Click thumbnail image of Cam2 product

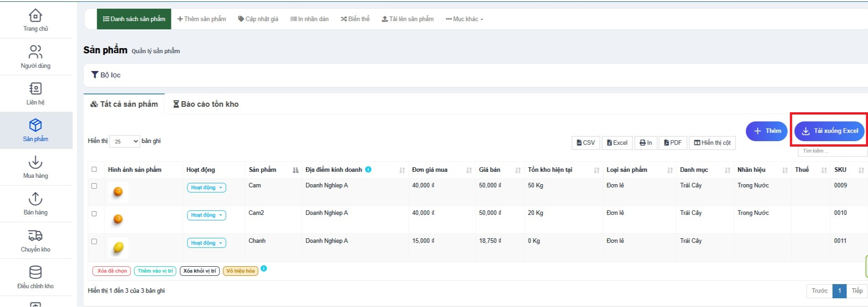pyautogui.click(x=118, y=219)
